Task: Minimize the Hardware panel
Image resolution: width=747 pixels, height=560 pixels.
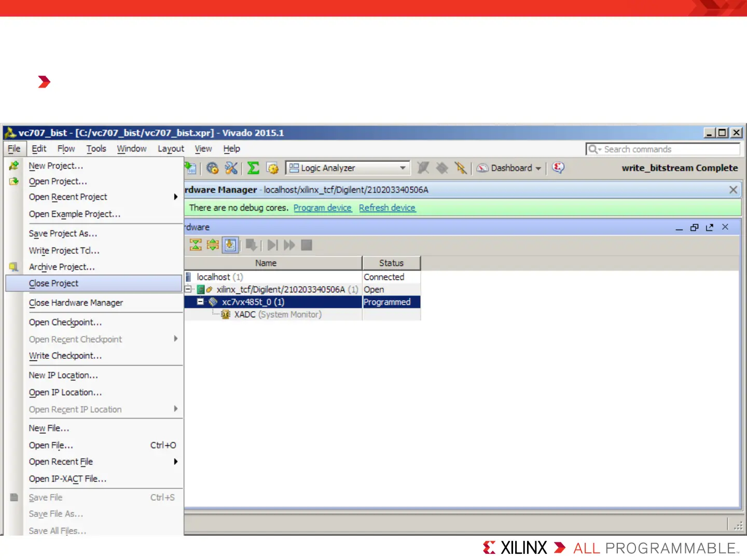Action: coord(679,228)
